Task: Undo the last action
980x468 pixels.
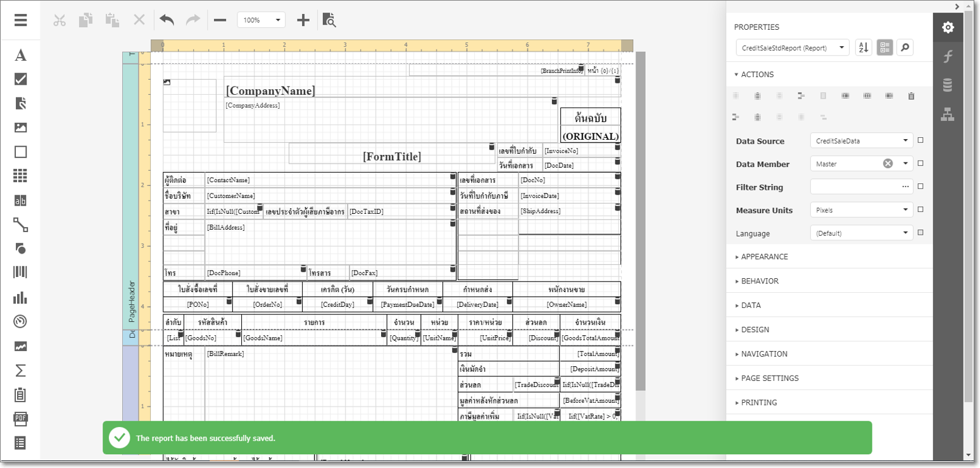Action: click(166, 20)
